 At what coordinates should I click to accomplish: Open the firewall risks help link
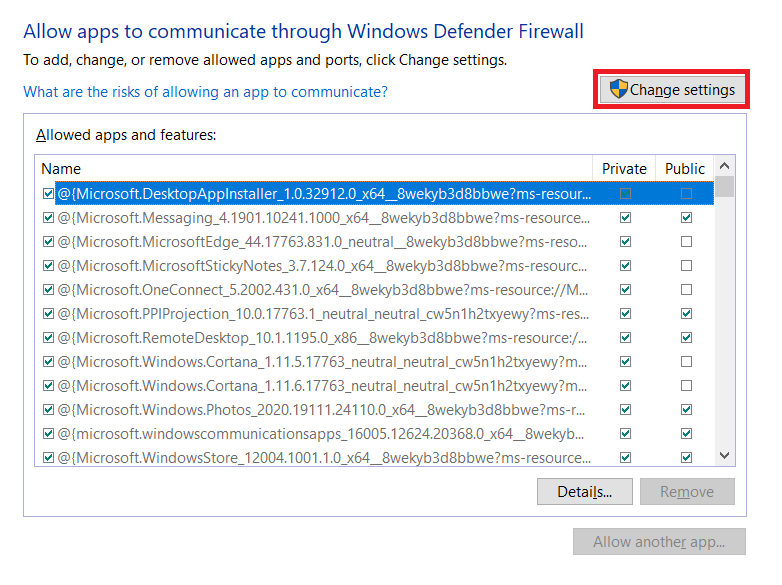205,92
